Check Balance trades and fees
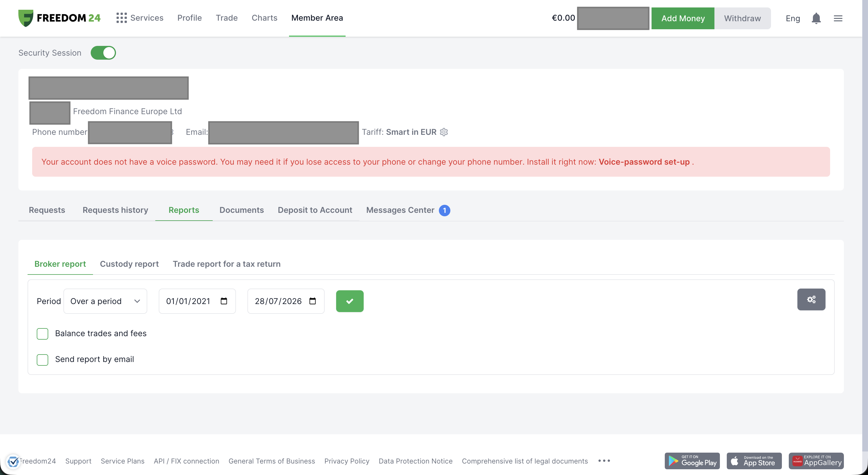The width and height of the screenshot is (868, 475). coord(42,334)
